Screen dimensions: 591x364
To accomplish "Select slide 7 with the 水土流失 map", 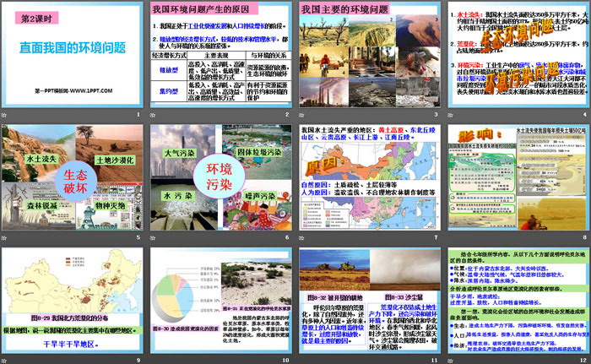I will coord(370,177).
